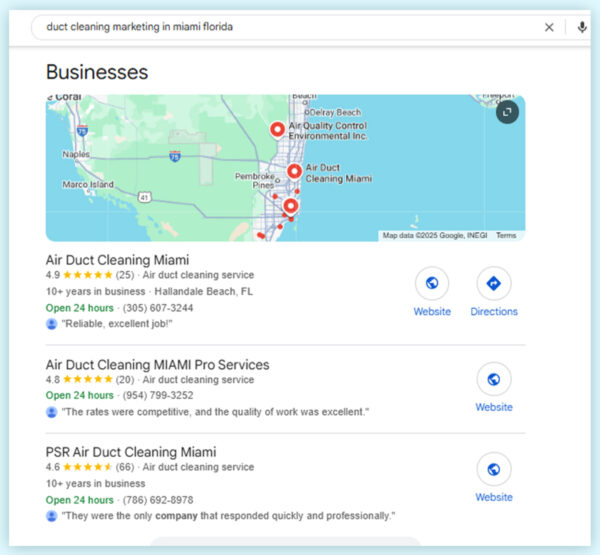Open the PSR Air Duct Cleaning Miami listing

coord(131,452)
